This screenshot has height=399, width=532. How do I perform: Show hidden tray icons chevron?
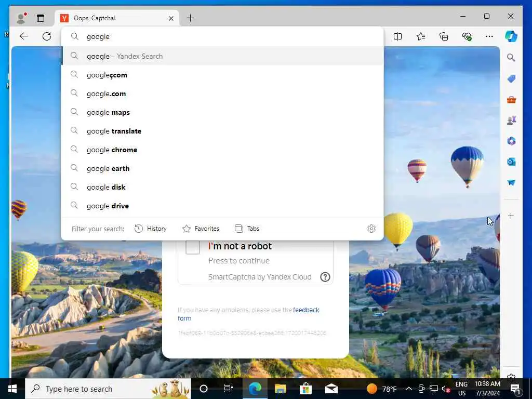coord(409,389)
